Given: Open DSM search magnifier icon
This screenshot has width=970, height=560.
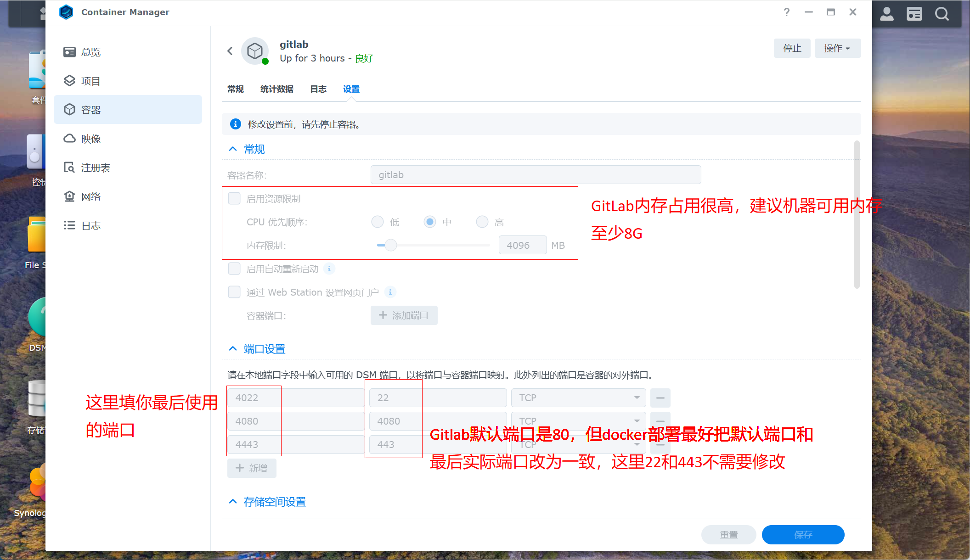Looking at the screenshot, I should (x=942, y=14).
